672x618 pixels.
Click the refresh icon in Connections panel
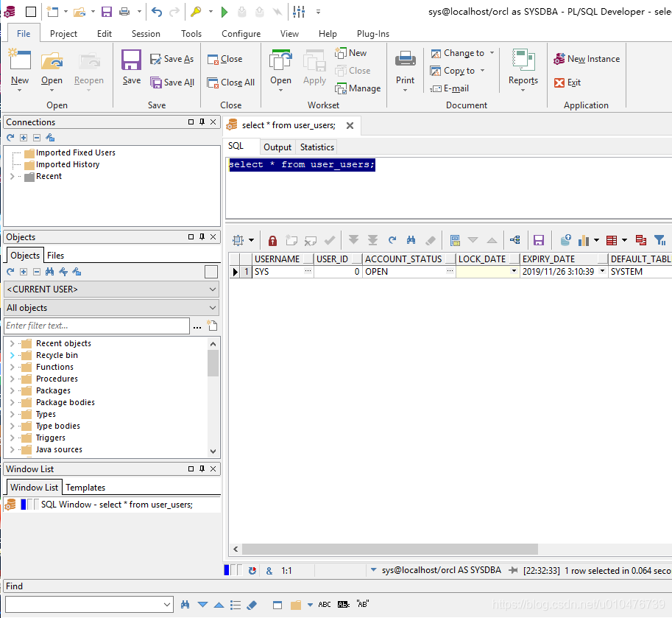[x=10, y=138]
